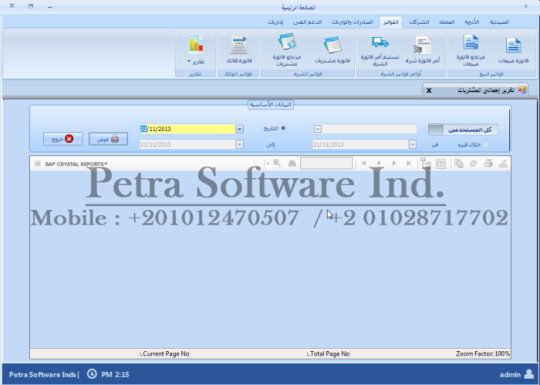
Task: Click the magnifier zoom icon in report toolbar
Action: 277,163
